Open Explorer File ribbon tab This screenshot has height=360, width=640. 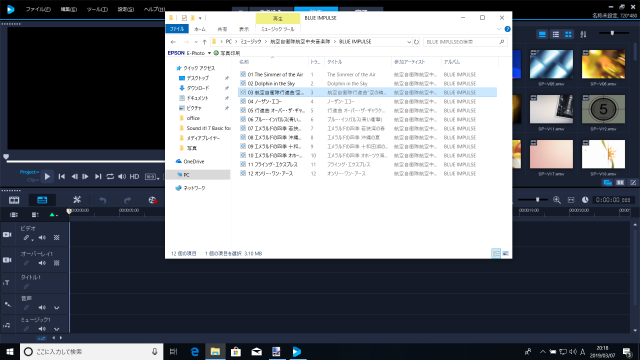pyautogui.click(x=177, y=29)
